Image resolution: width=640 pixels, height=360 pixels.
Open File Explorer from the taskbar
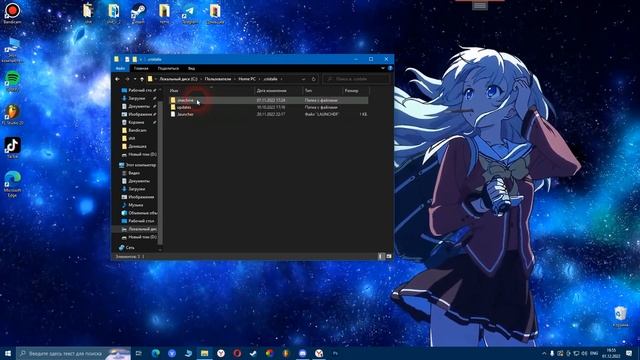point(204,353)
